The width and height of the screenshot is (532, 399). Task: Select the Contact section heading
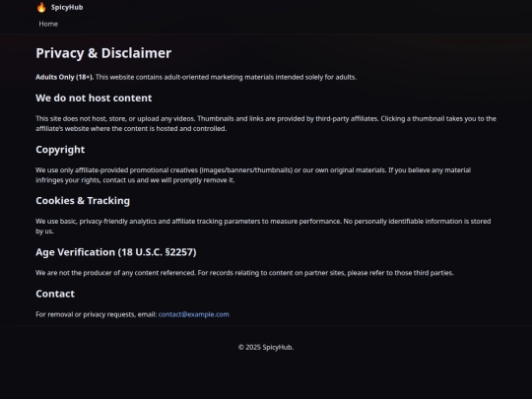(55, 294)
